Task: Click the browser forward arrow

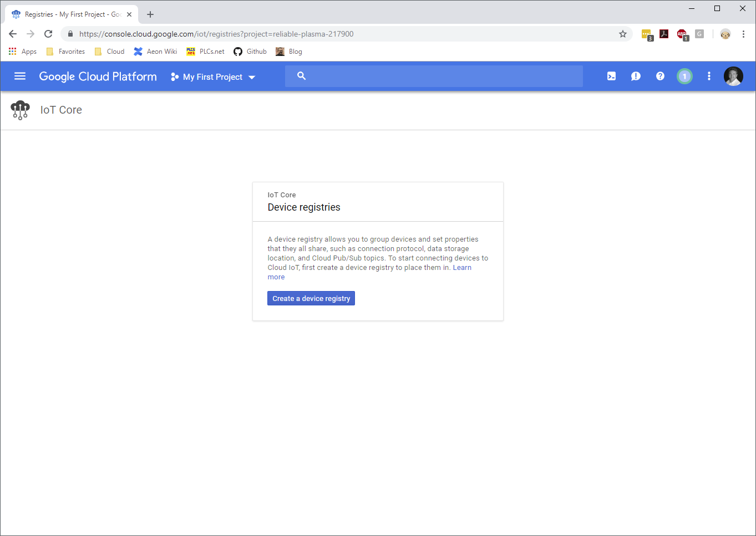Action: 31,34
